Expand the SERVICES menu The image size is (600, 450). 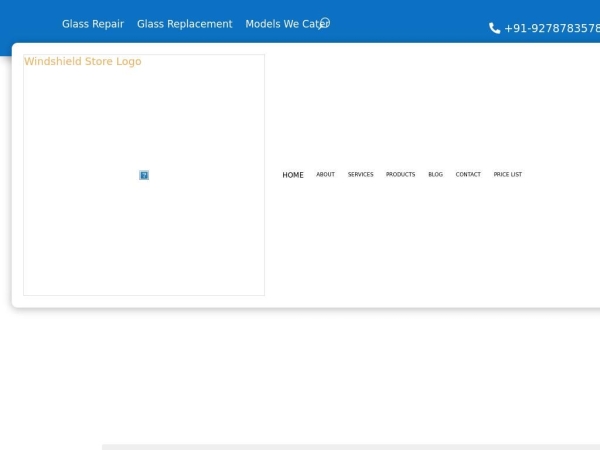[x=360, y=175]
